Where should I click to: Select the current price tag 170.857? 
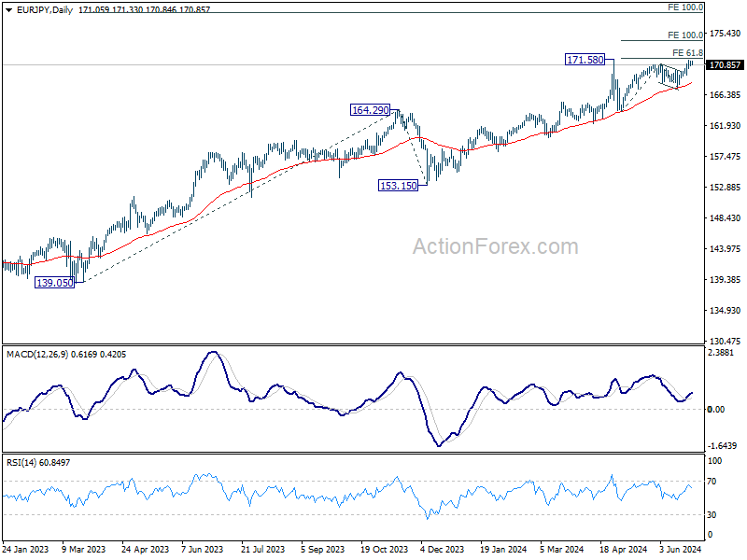point(725,64)
